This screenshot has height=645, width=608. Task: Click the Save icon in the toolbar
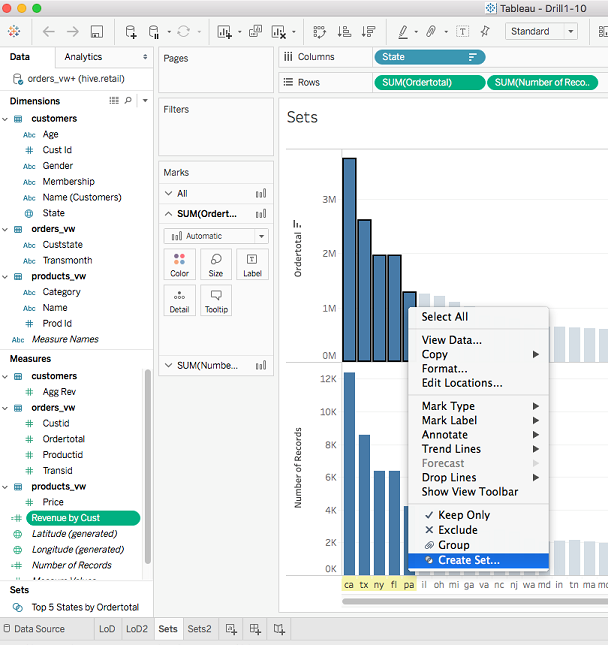click(x=97, y=32)
